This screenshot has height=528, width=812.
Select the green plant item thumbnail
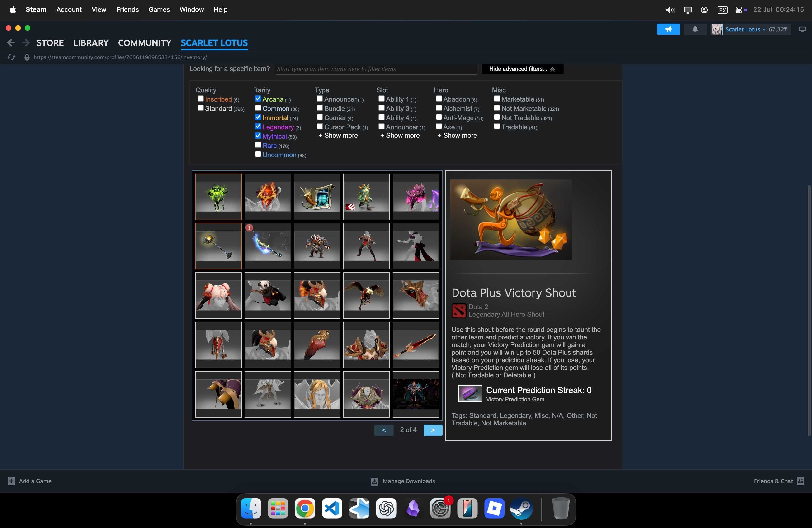[x=218, y=197]
